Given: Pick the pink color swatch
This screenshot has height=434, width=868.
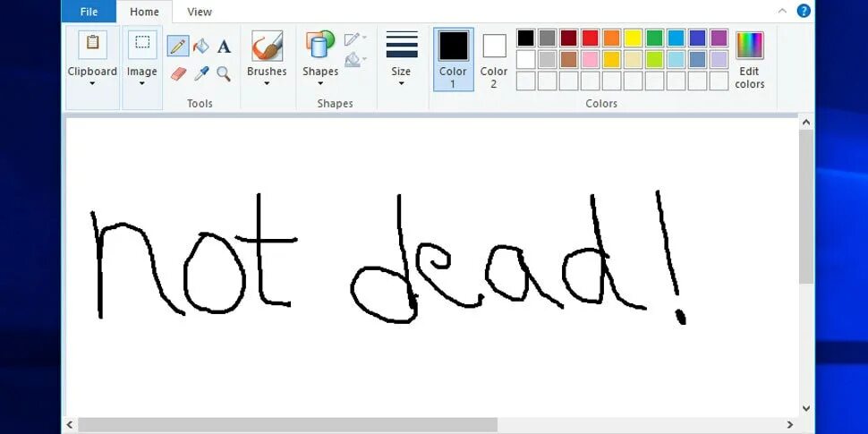Looking at the screenshot, I should tap(590, 59).
